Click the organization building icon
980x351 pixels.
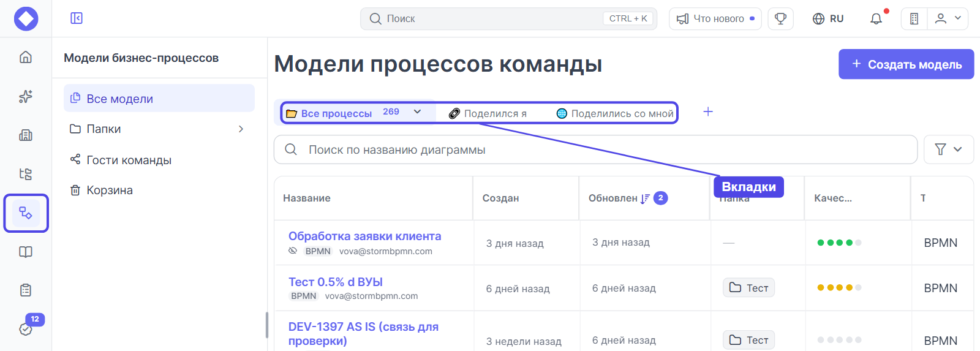(x=914, y=18)
